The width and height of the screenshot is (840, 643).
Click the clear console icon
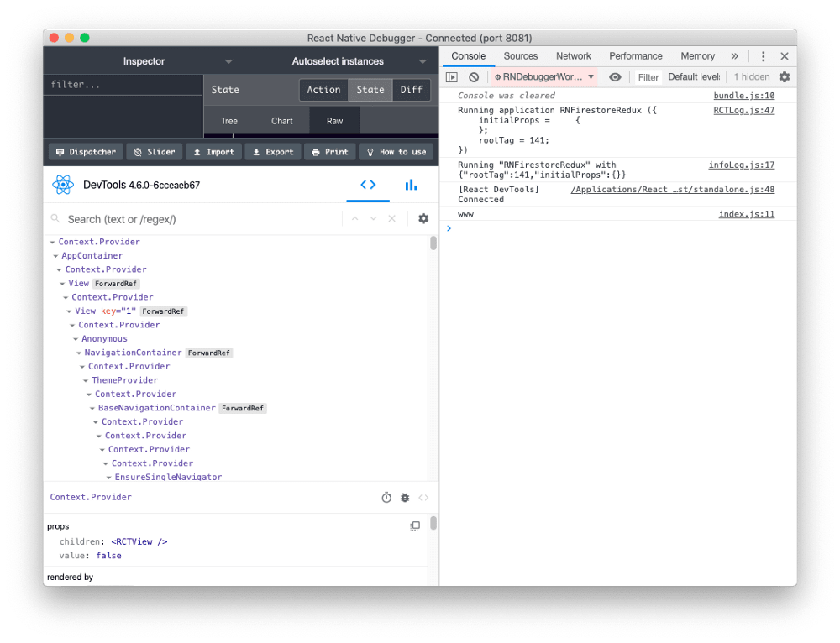point(474,77)
